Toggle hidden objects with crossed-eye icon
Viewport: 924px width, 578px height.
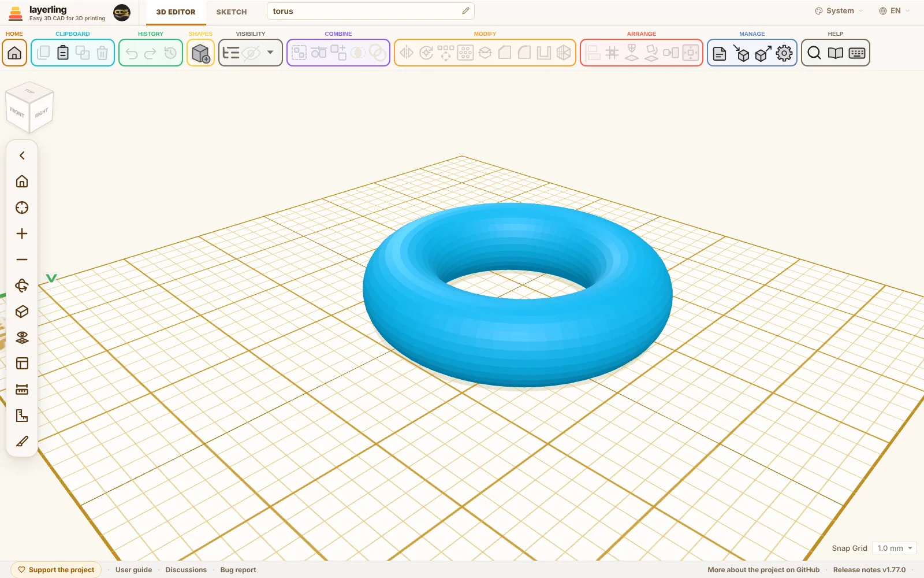(251, 53)
